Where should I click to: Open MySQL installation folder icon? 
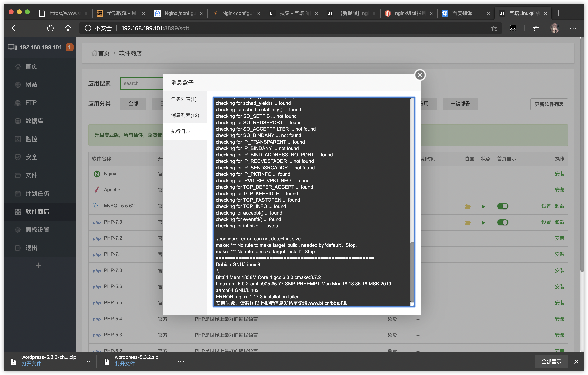pos(468,206)
